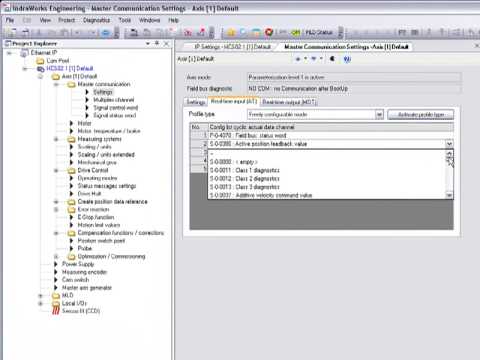Switch to Real-time output (MDT) tab
The image size is (480, 360).
[289, 102]
